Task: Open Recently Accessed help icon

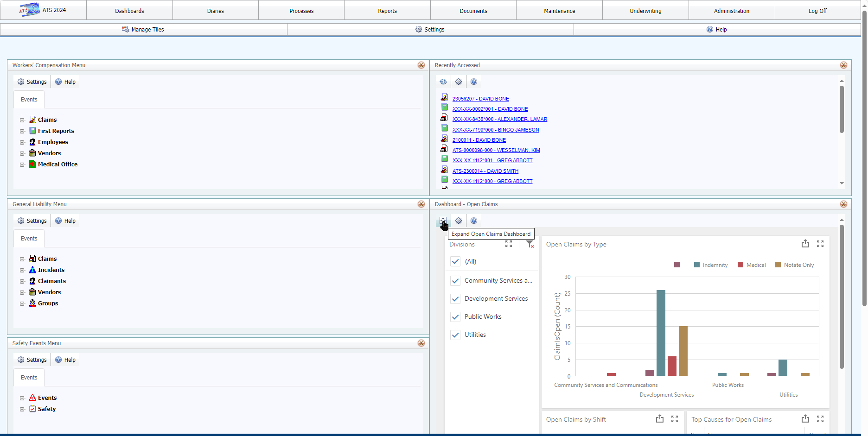Action: point(474,82)
